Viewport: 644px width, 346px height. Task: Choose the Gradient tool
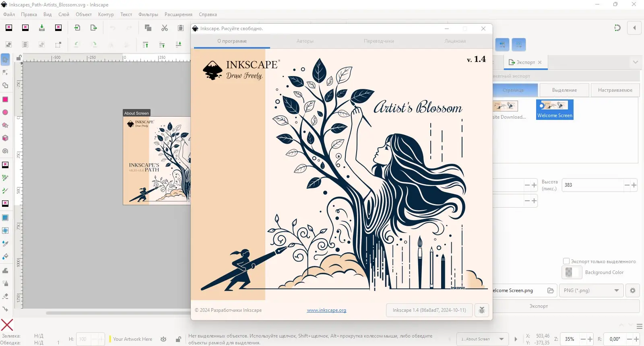pyautogui.click(x=5, y=218)
